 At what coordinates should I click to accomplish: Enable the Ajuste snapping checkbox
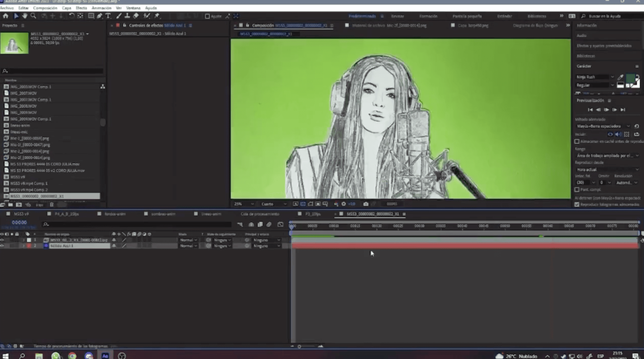[207, 16]
